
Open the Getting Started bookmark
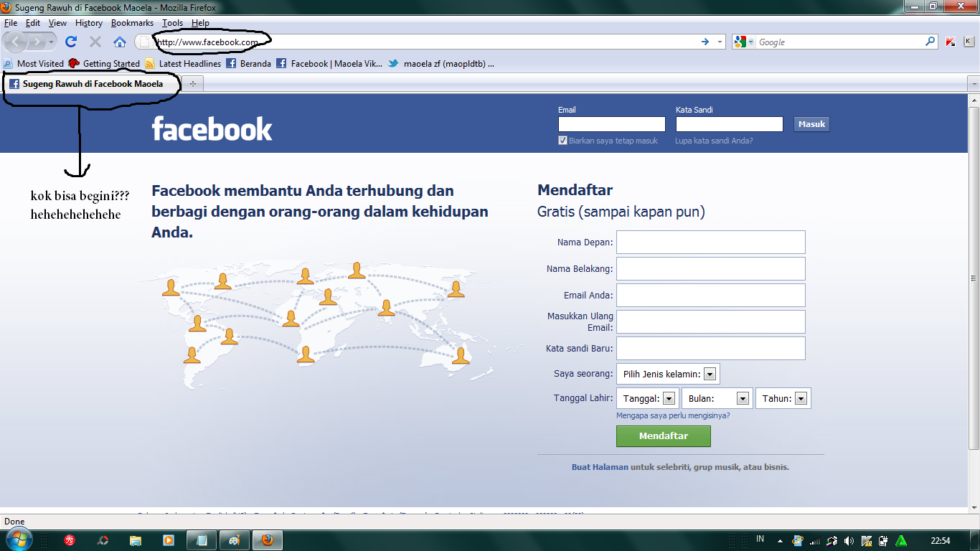coord(104,63)
